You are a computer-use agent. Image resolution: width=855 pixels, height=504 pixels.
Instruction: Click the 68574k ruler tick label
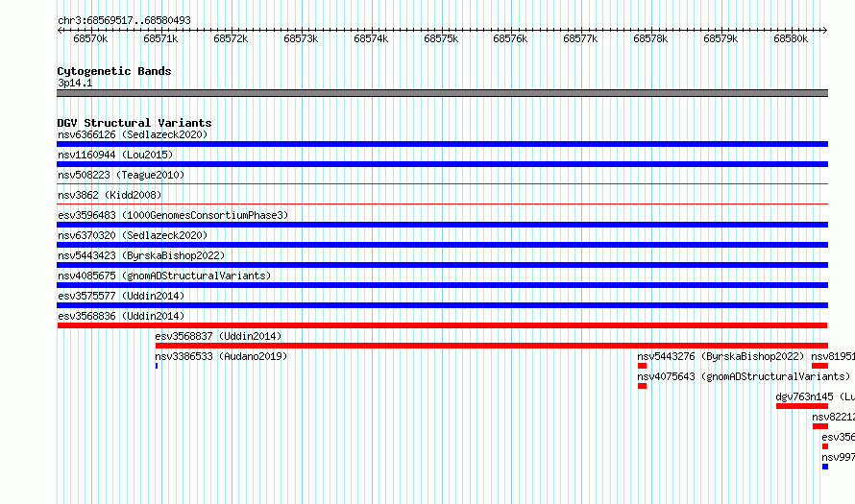tap(371, 38)
